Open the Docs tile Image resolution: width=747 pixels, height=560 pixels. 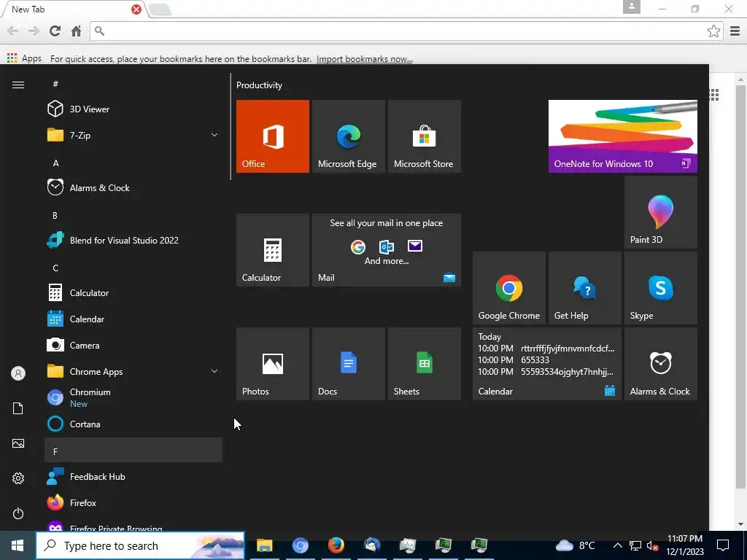(348, 364)
